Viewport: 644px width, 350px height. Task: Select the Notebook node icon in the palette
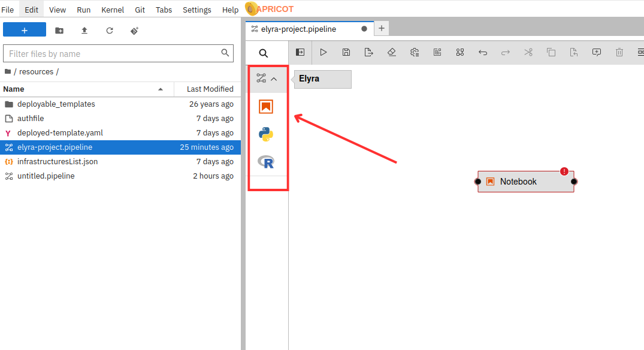click(266, 107)
